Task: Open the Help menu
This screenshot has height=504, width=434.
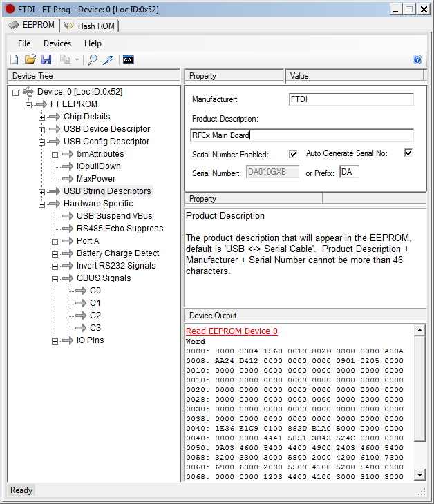Action: (93, 43)
